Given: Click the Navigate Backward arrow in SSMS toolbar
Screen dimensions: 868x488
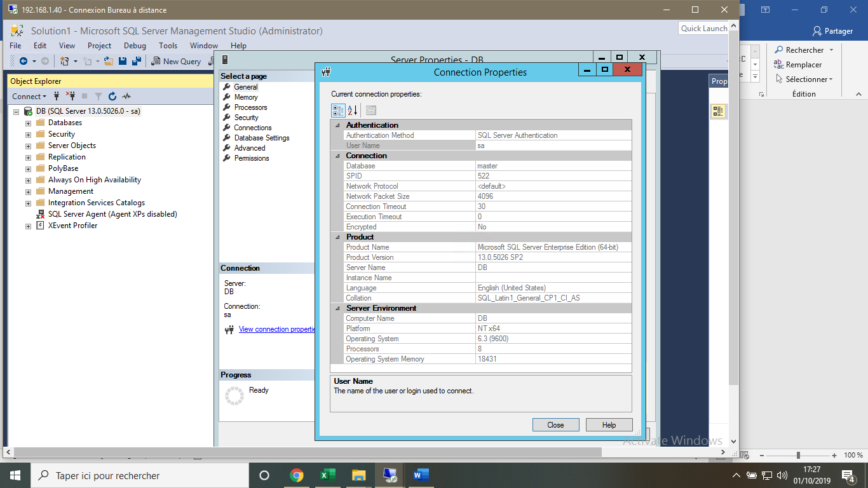Looking at the screenshot, I should pyautogui.click(x=24, y=61).
